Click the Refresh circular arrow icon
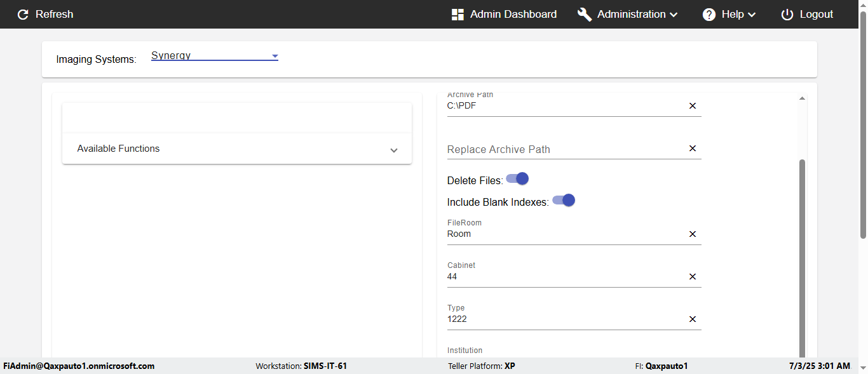 pyautogui.click(x=23, y=15)
